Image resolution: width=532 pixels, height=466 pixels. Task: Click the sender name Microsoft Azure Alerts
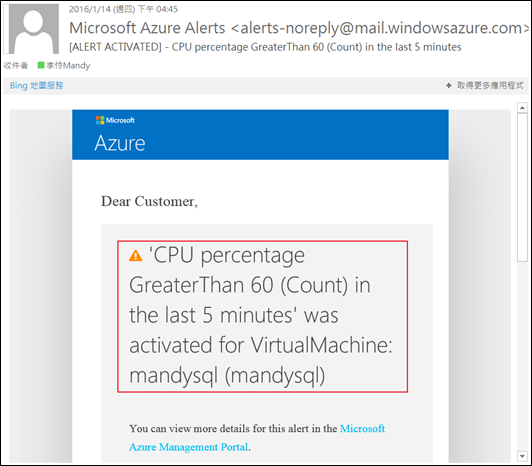[147, 28]
